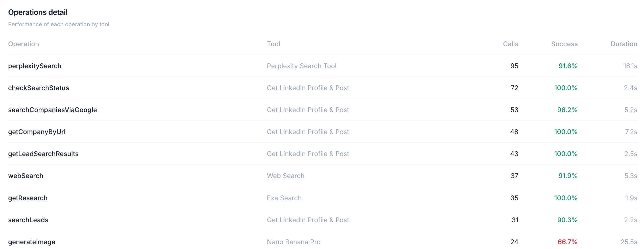Click the Exa Search tool name

[284, 198]
